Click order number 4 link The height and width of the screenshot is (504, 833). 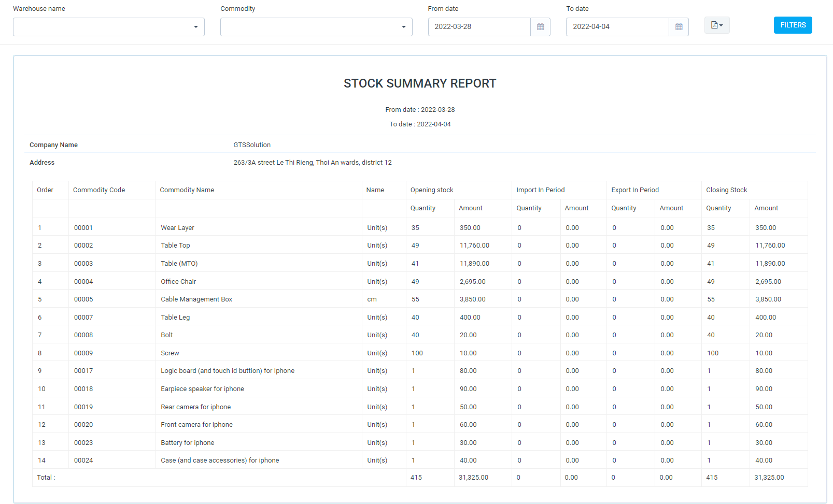click(x=40, y=282)
